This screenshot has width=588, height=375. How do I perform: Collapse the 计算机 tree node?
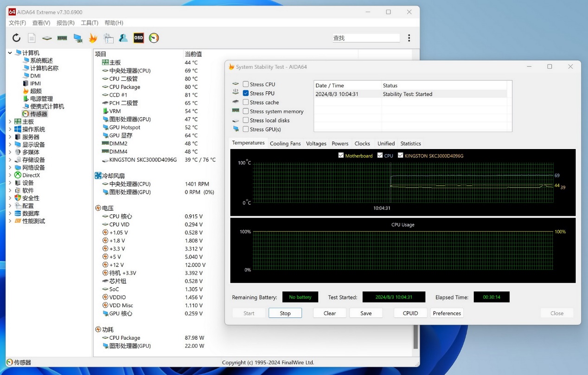click(x=10, y=52)
